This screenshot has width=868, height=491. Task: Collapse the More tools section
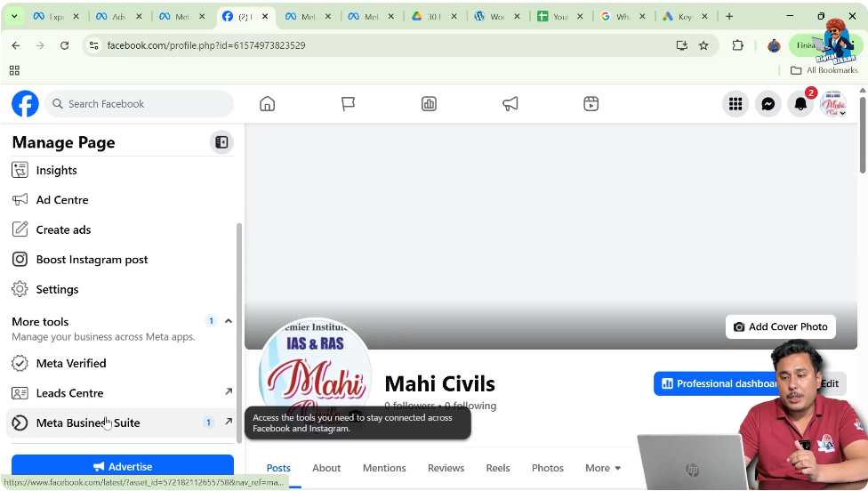(x=229, y=321)
